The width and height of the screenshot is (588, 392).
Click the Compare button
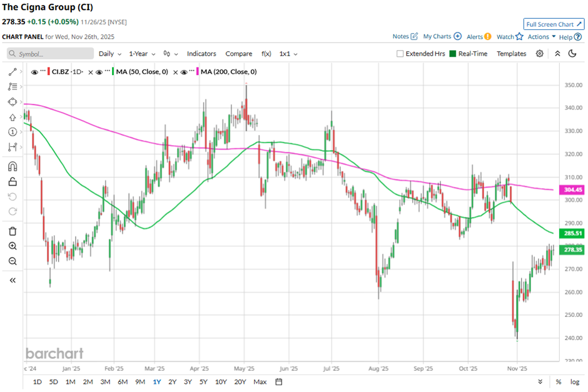click(x=238, y=54)
